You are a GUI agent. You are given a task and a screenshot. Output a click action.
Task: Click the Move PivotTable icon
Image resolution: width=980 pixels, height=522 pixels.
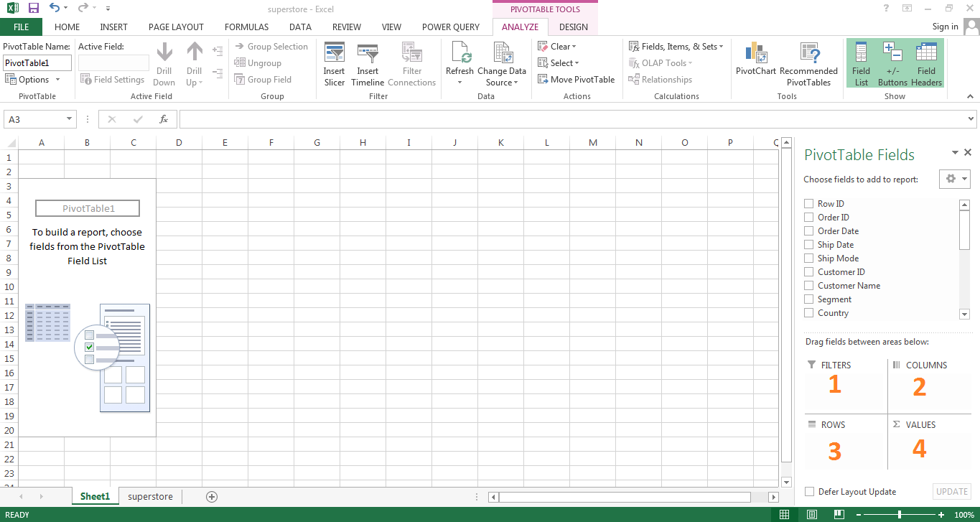(x=543, y=80)
